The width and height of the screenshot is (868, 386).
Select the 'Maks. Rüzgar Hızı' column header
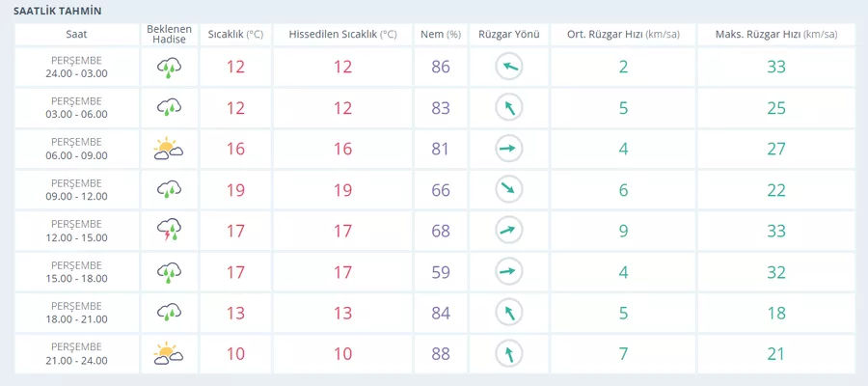(776, 35)
